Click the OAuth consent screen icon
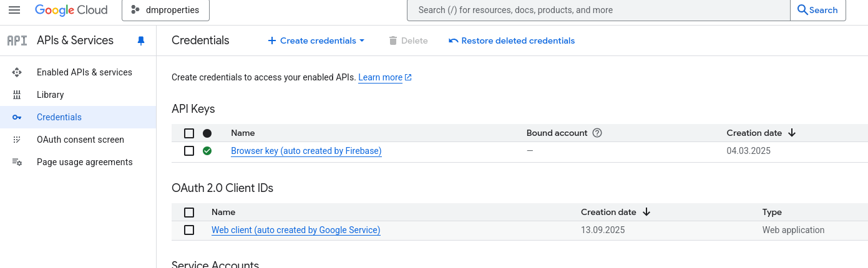Screen dimensions: 868x268 coord(17,140)
